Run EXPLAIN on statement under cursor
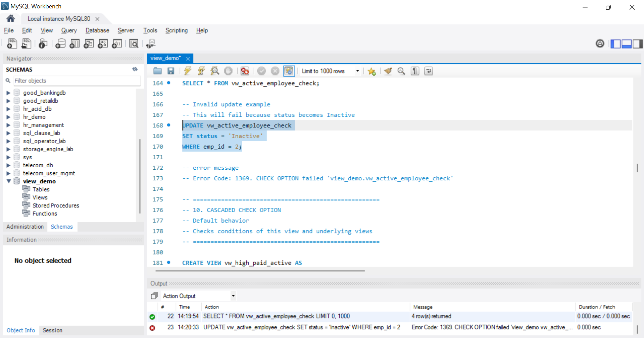Screen dimensions: 644x338 click(215, 71)
